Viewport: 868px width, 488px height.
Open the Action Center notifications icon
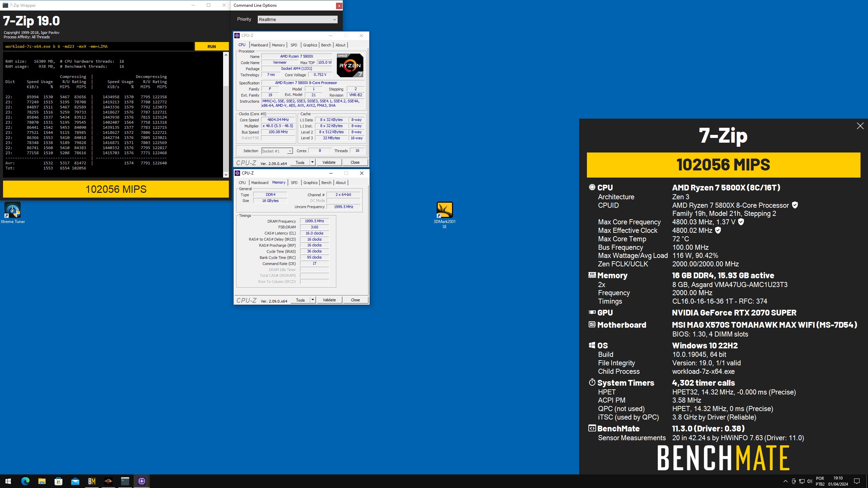(x=857, y=481)
